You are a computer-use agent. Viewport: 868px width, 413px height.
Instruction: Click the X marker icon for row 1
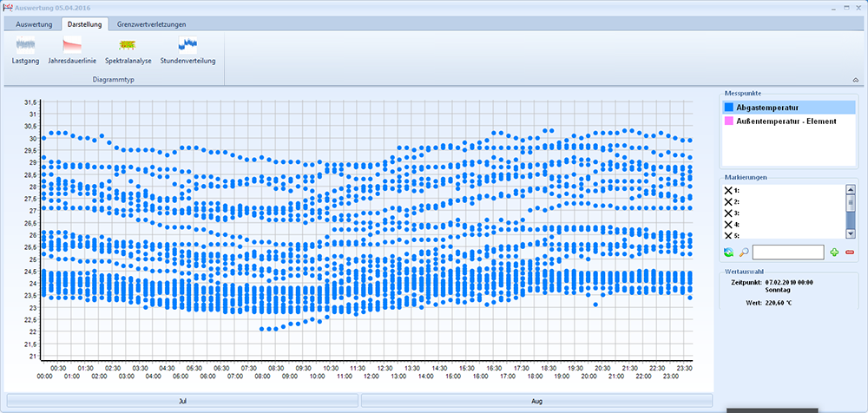pyautogui.click(x=728, y=190)
